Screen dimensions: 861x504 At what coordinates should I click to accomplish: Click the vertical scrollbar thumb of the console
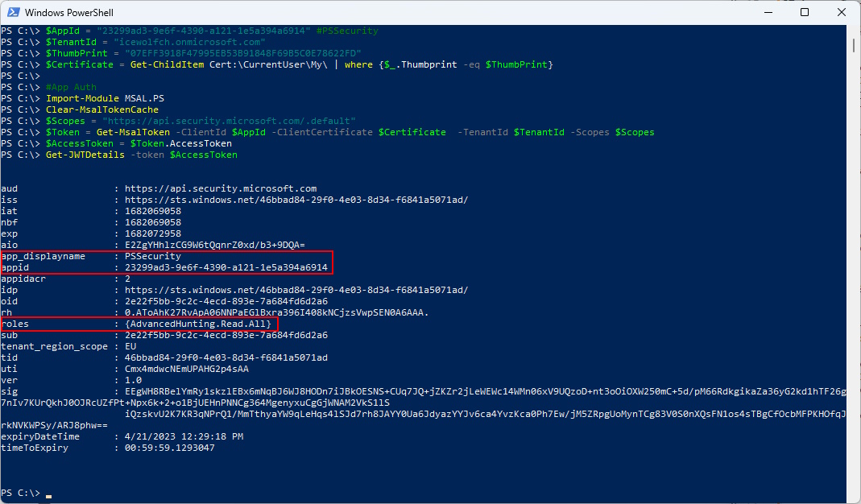pos(853,45)
